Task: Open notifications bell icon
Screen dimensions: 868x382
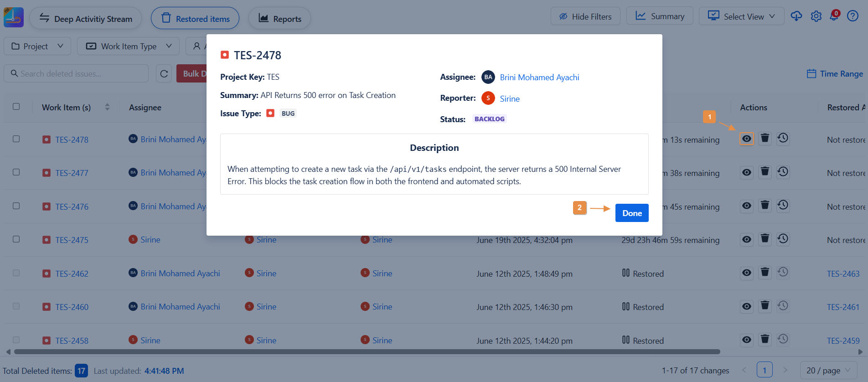Action: [834, 16]
